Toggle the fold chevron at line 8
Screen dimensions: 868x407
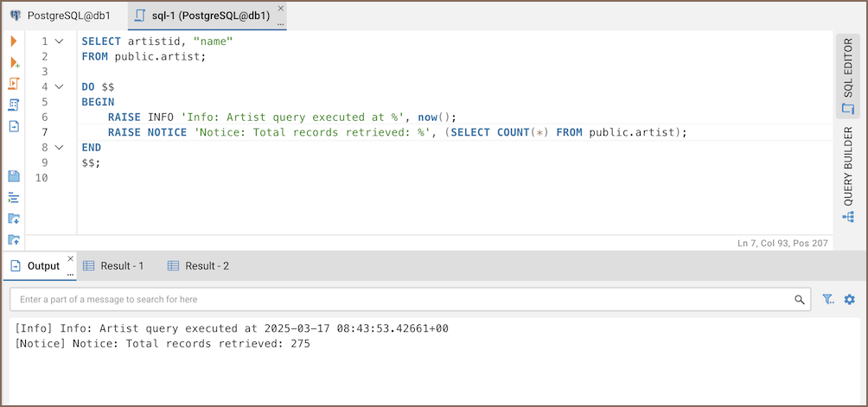[x=59, y=147]
